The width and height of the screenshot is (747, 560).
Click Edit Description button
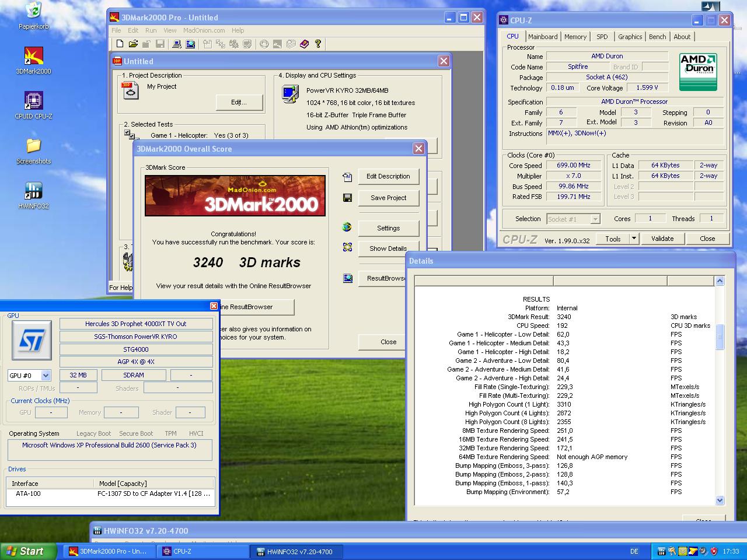[388, 176]
